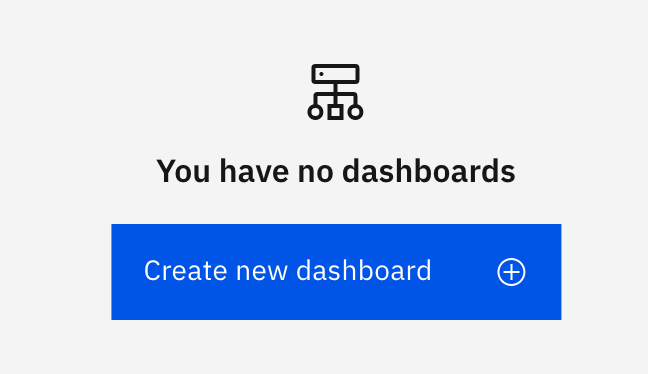Choose the blue Create new dashboard action
648x374 pixels.
coord(336,272)
